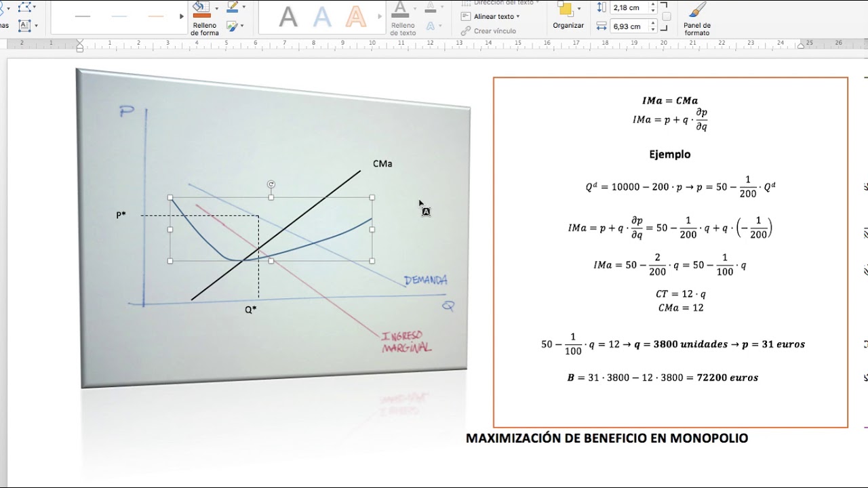Increase height with the up stepper
The height and width of the screenshot is (488, 868).
coord(653,5)
